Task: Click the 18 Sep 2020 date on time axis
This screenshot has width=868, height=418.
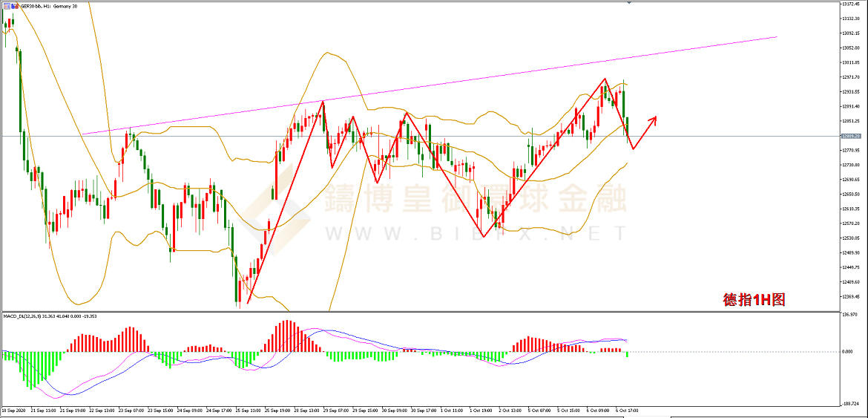Action: (15, 410)
